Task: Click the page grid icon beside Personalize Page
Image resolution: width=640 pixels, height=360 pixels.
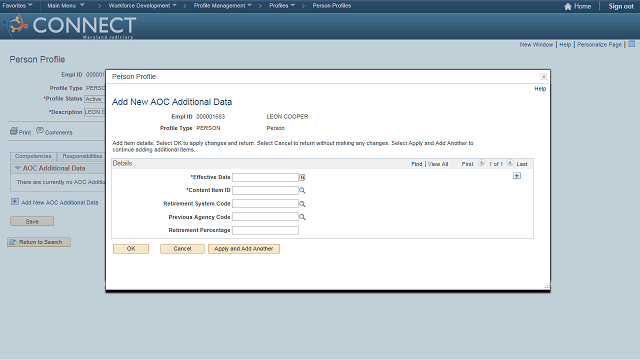Action: coord(631,44)
